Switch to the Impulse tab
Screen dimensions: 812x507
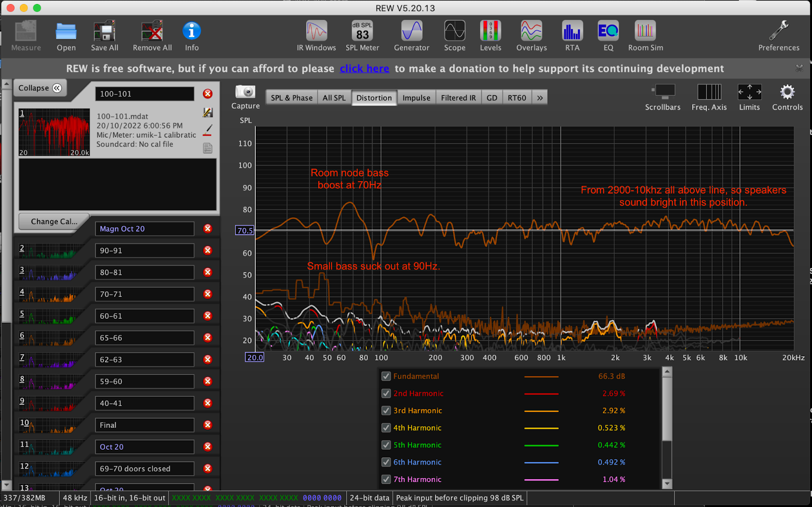pyautogui.click(x=416, y=98)
